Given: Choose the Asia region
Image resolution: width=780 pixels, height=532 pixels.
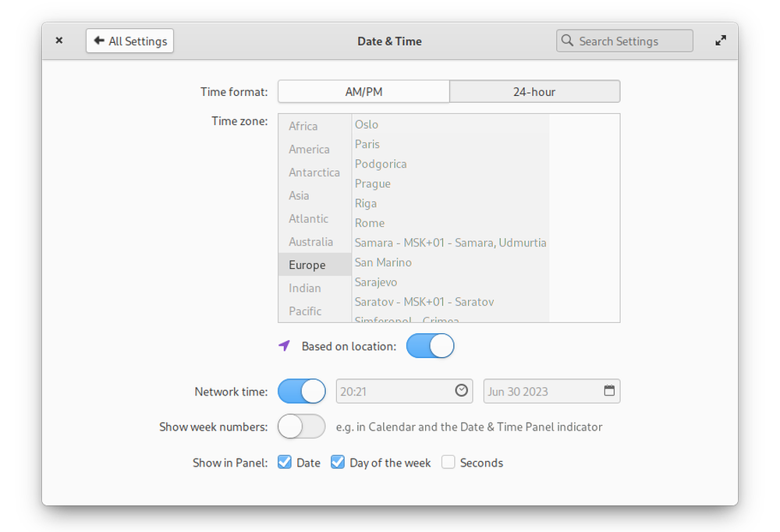Looking at the screenshot, I should 299,195.
